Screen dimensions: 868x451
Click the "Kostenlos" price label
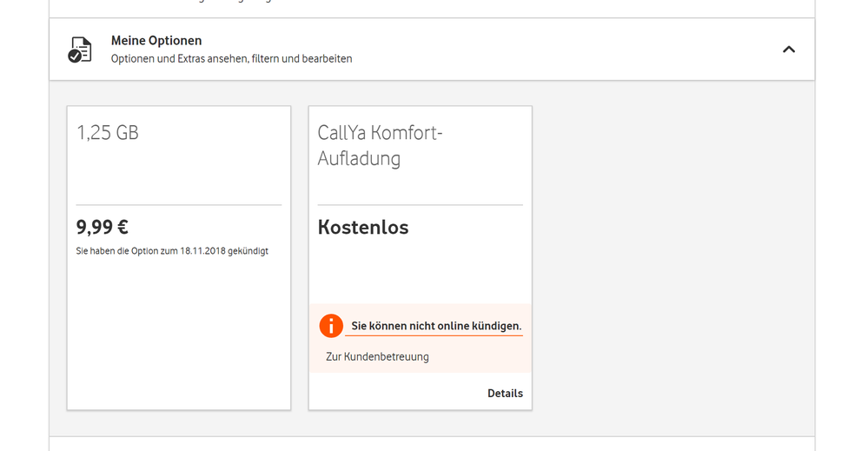pos(363,228)
